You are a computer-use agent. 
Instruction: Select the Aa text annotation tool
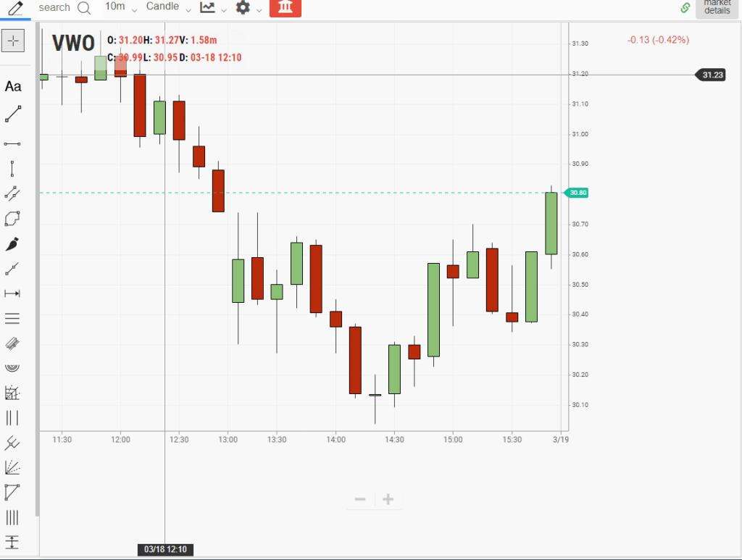click(13, 87)
